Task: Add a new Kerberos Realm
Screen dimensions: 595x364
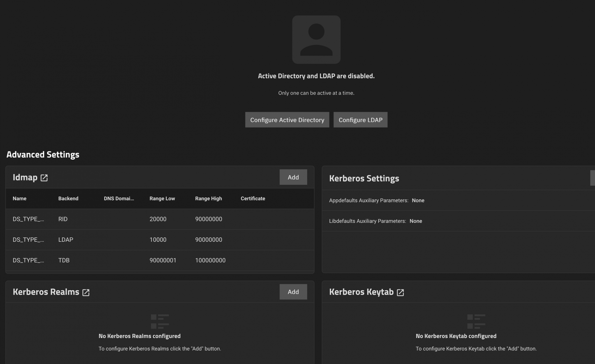Action: click(x=293, y=292)
